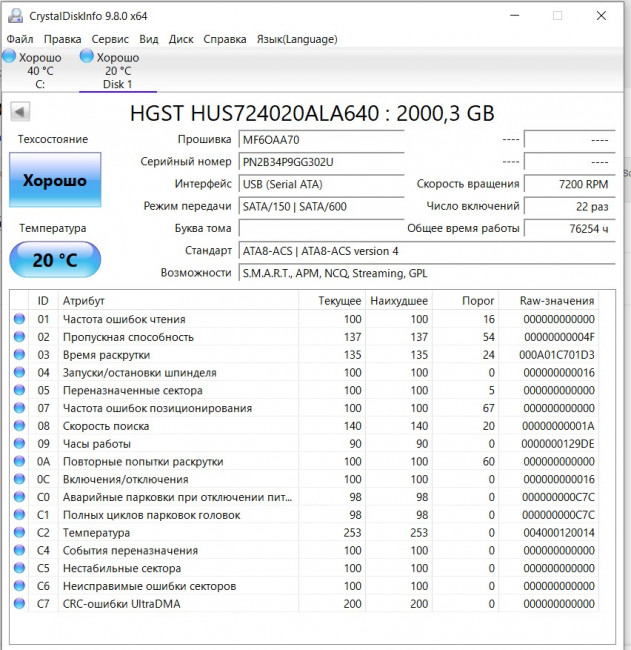Select the Пропускная способность attribute text
631x650 pixels.
tap(128, 337)
